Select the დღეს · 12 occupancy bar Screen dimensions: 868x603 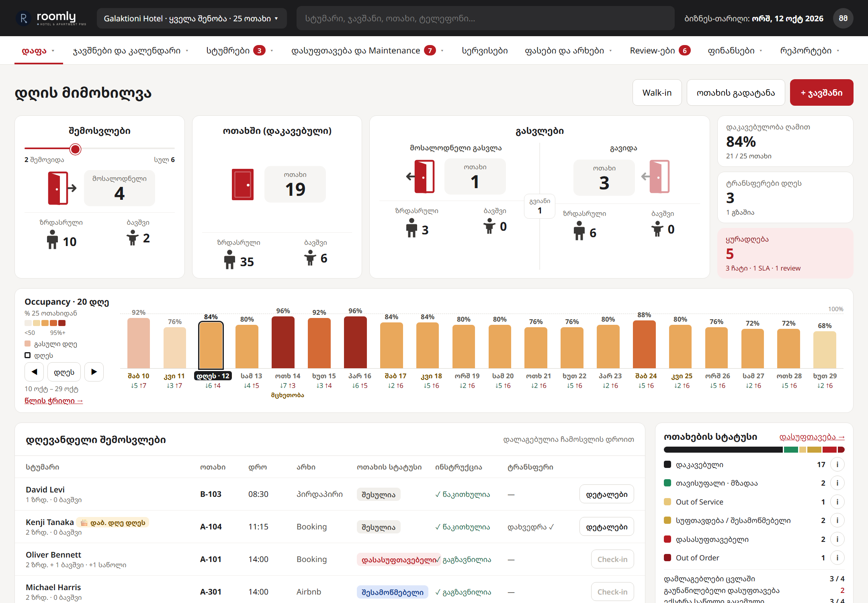[211, 345]
